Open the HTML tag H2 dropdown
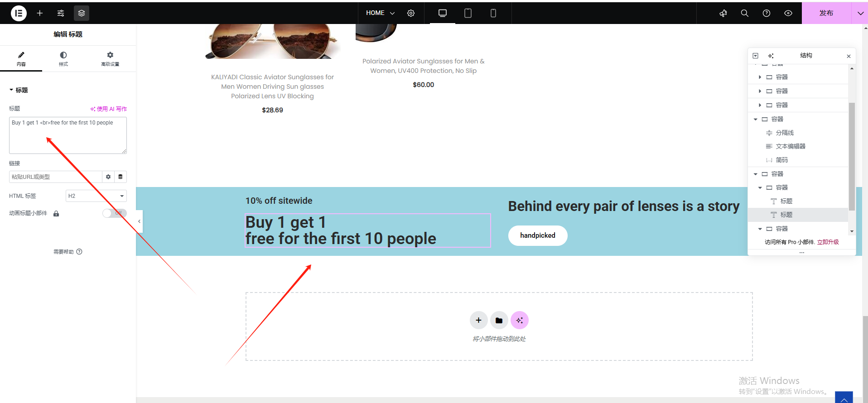This screenshot has width=868, height=403. (x=96, y=196)
